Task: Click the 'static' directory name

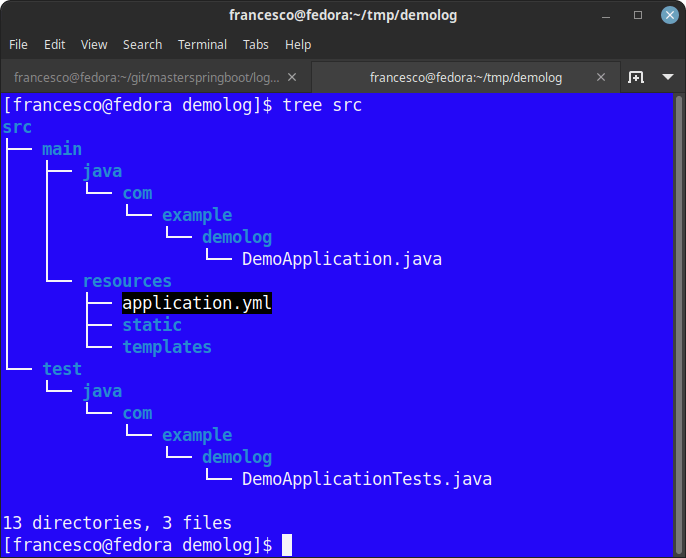Action: click(152, 325)
